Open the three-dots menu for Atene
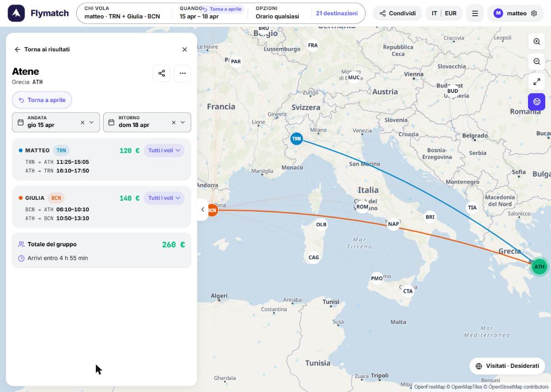551x392 pixels. pos(183,73)
